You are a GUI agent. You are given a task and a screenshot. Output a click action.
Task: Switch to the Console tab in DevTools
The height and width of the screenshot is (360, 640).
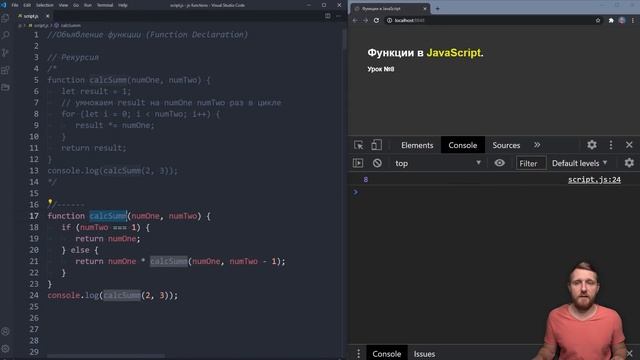[x=462, y=145]
